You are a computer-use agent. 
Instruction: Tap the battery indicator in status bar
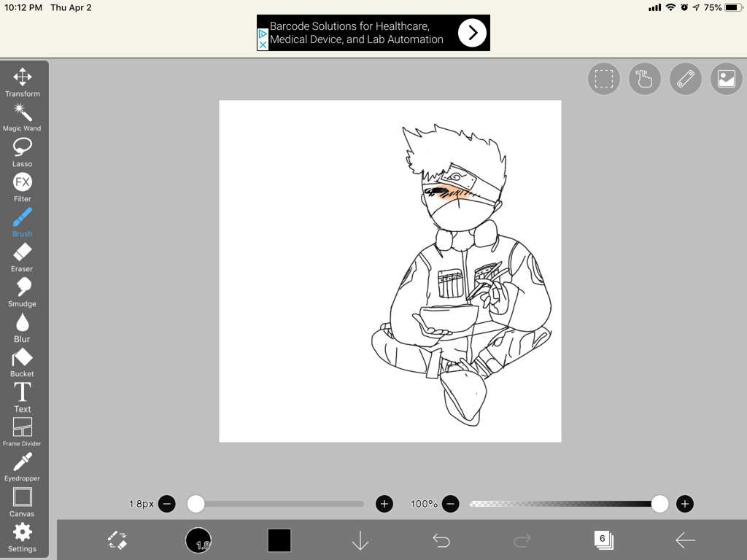[732, 7]
